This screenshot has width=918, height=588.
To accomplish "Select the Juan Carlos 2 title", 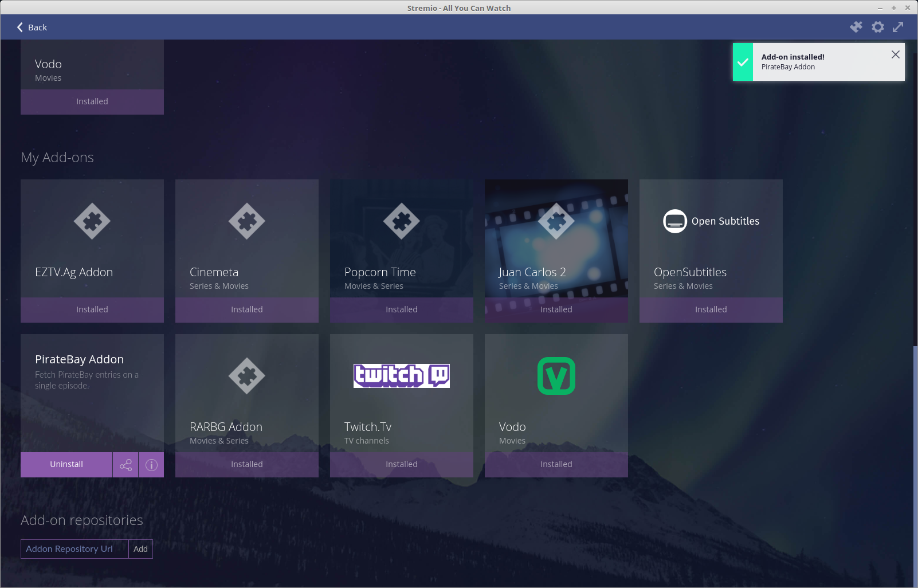I will [x=532, y=272].
